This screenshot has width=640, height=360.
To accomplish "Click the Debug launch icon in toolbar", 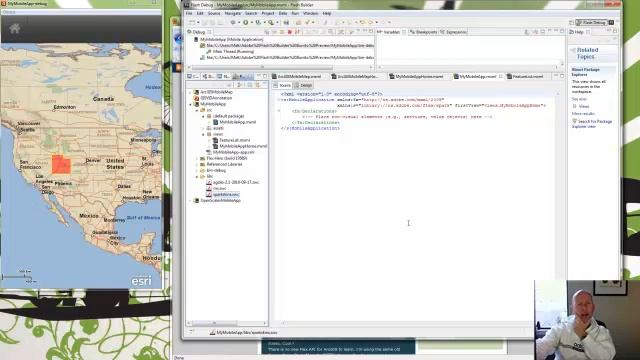I will click(x=233, y=22).
